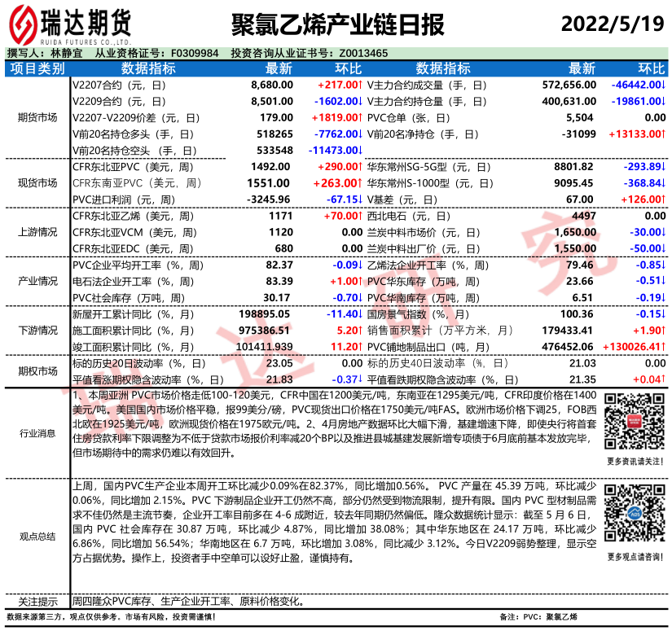Screen dimensions: 672x631
Task: Select the 关注提示 row label
Action: click(x=37, y=602)
